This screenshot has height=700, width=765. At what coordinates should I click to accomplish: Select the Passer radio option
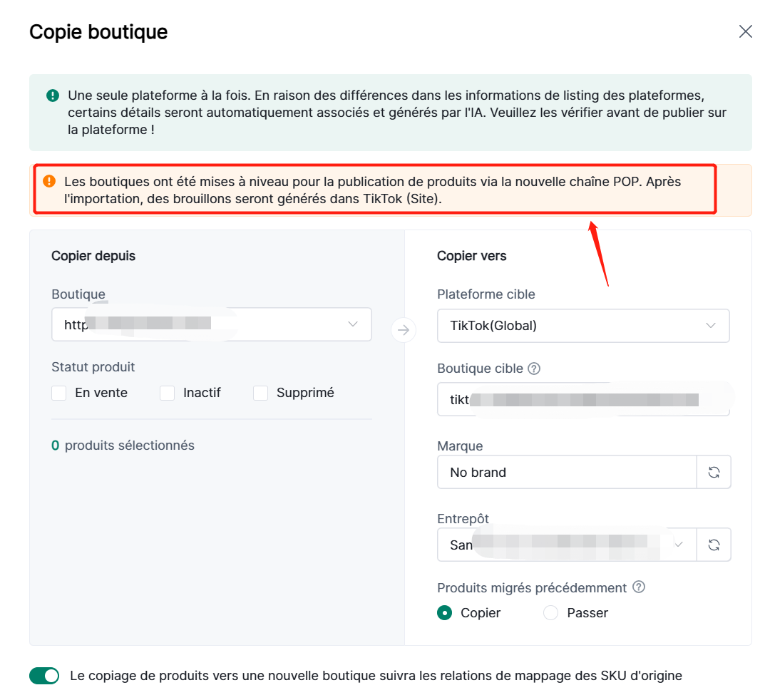coord(550,613)
